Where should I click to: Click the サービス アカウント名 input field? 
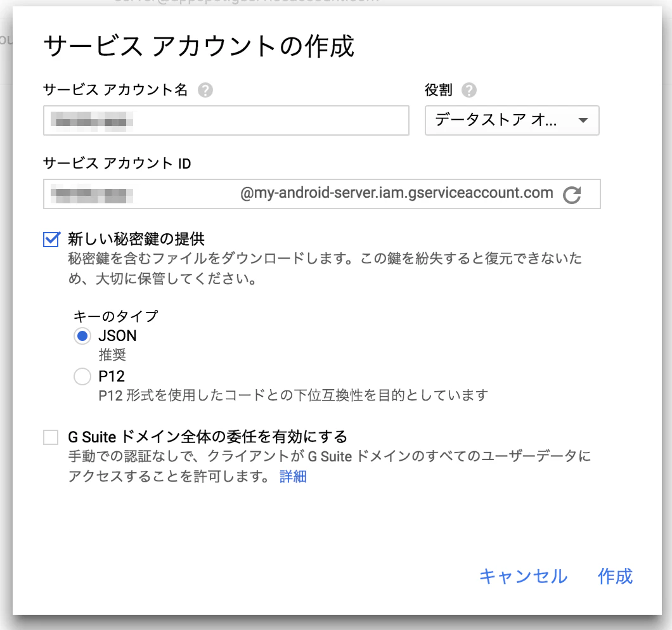click(226, 120)
